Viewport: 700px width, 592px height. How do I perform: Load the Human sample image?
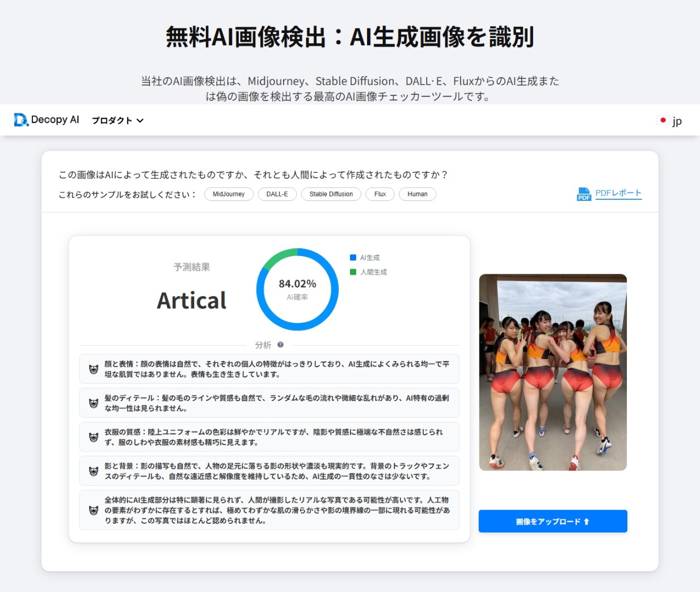click(418, 194)
